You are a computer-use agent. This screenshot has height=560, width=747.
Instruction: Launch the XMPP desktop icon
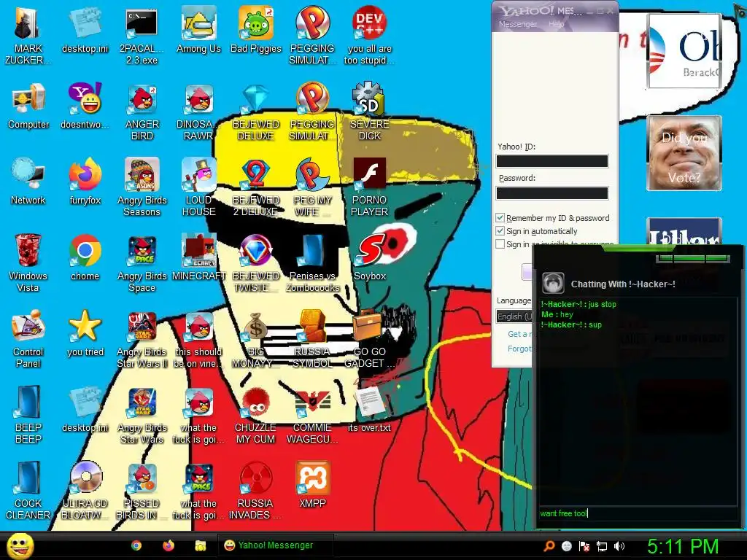coord(312,485)
